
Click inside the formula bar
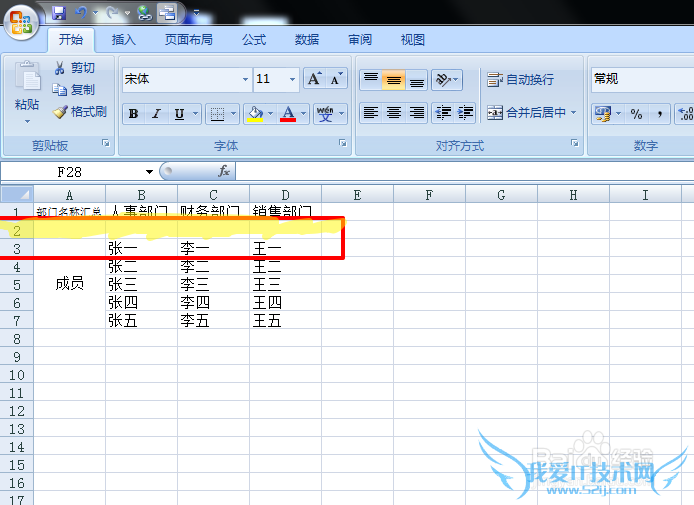(x=465, y=171)
